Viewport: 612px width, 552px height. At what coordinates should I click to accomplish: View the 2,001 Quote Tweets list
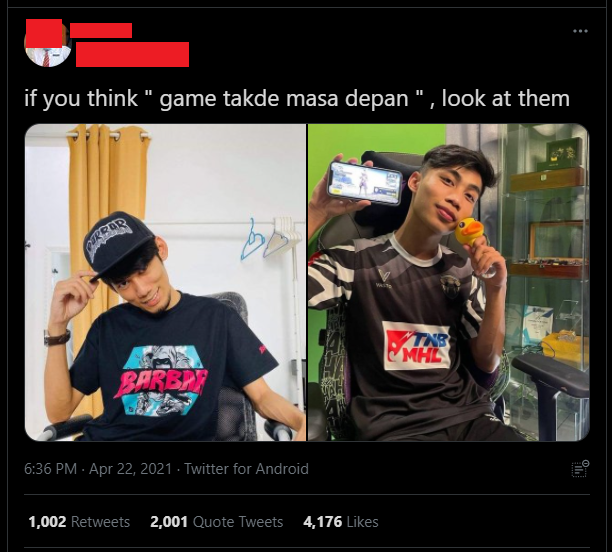click(x=217, y=522)
